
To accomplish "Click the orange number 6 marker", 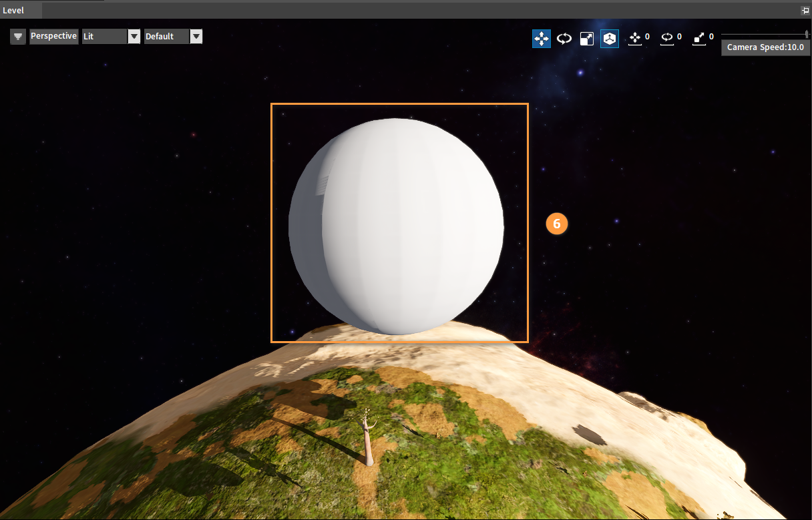I will pos(557,224).
